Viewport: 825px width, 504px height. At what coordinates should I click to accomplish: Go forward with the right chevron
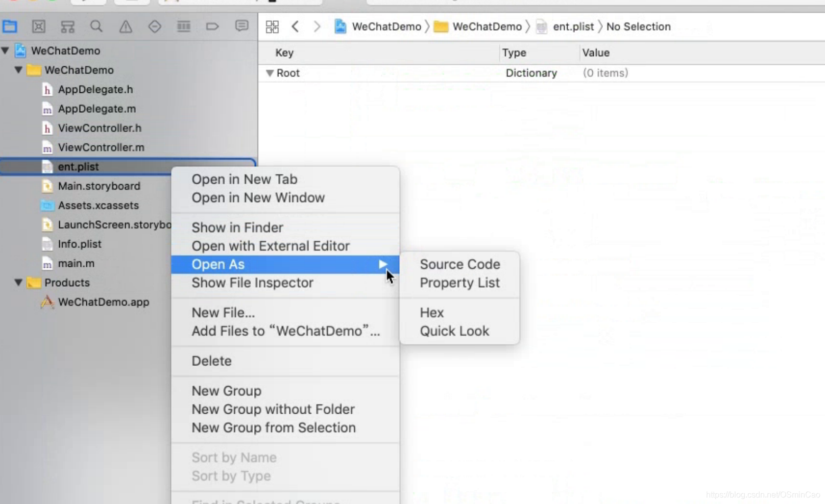pos(317,27)
